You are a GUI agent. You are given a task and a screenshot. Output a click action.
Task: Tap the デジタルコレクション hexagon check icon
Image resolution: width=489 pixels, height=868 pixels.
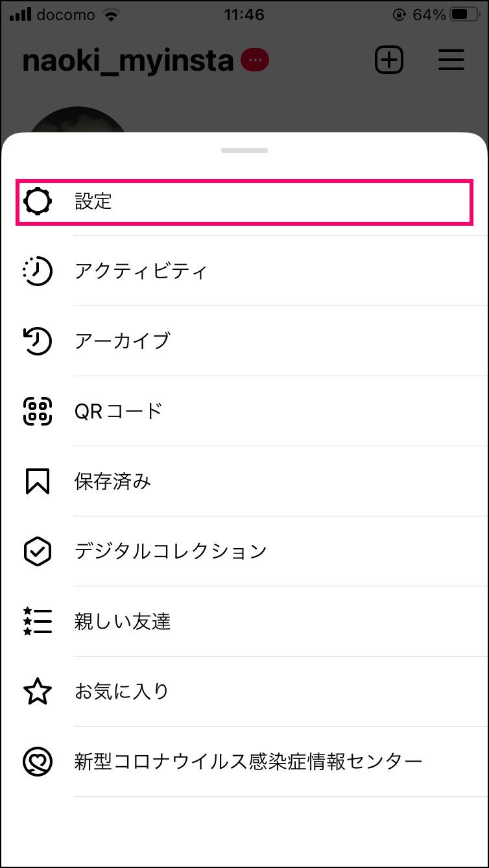click(x=38, y=551)
